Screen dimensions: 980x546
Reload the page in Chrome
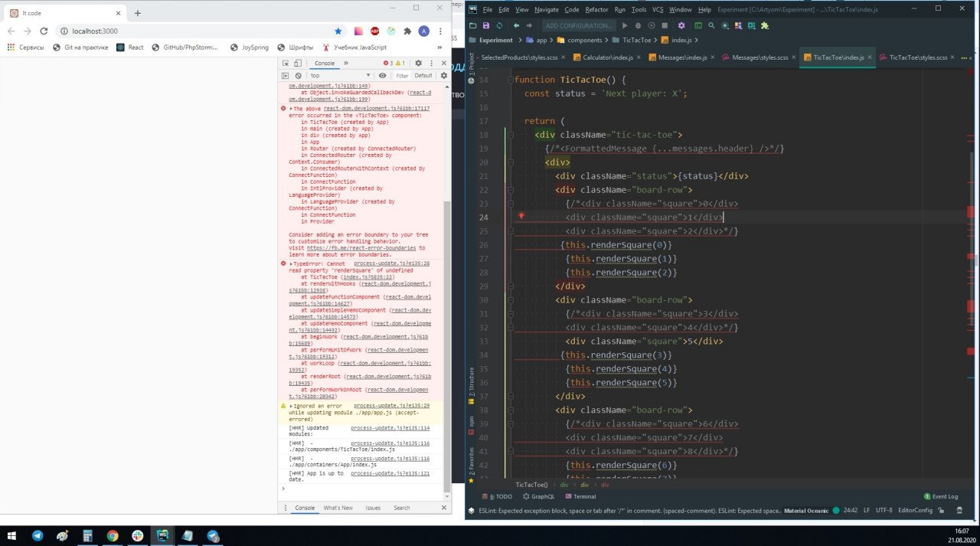pyautogui.click(x=44, y=31)
